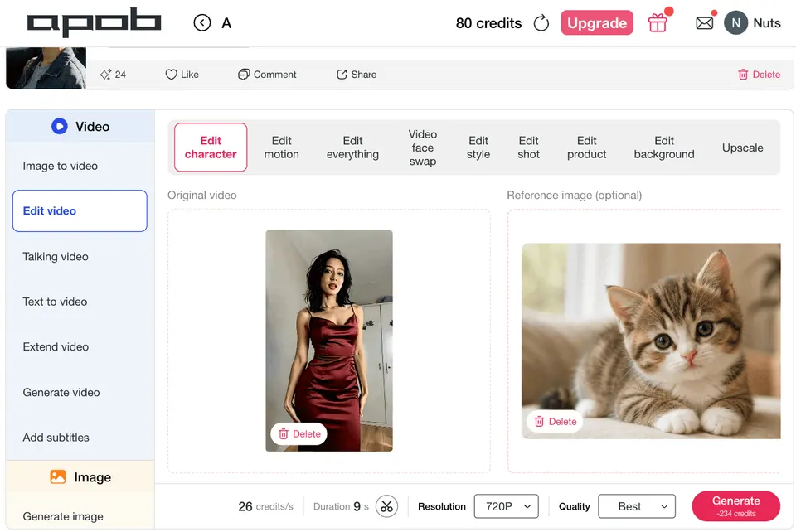The height and width of the screenshot is (532, 796).
Task: Open the gift box rewards icon
Action: pos(658,23)
